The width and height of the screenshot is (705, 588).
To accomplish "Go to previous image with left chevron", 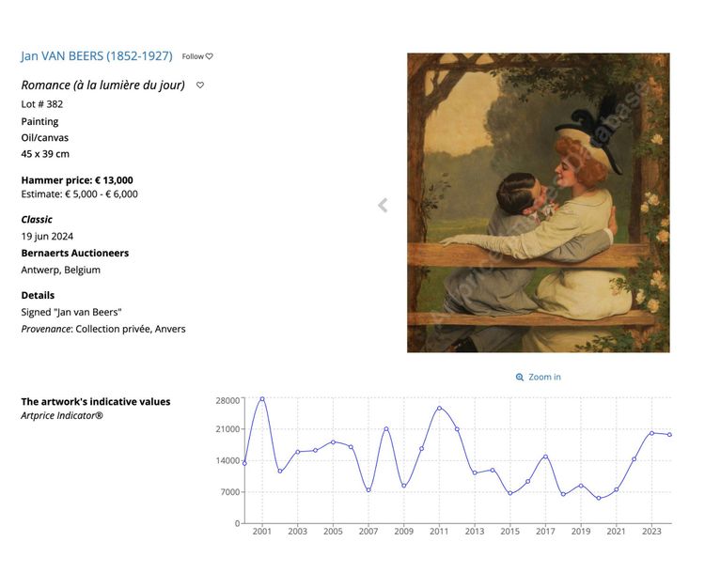I will (x=383, y=205).
